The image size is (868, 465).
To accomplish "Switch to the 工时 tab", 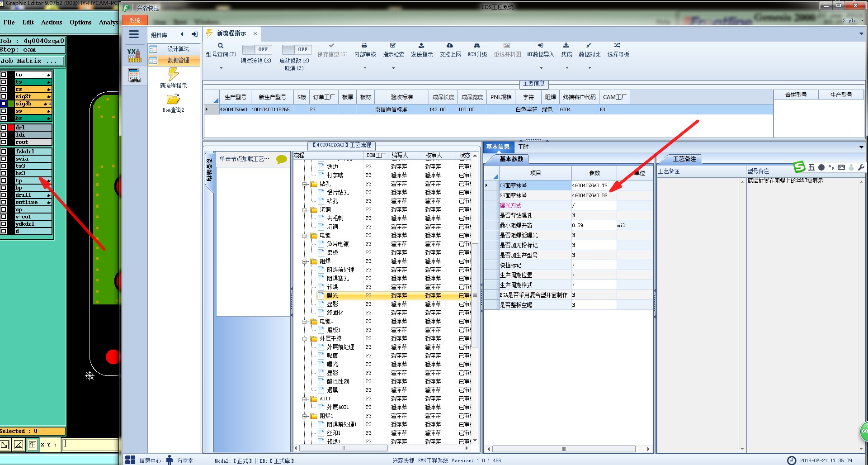I will pos(523,147).
